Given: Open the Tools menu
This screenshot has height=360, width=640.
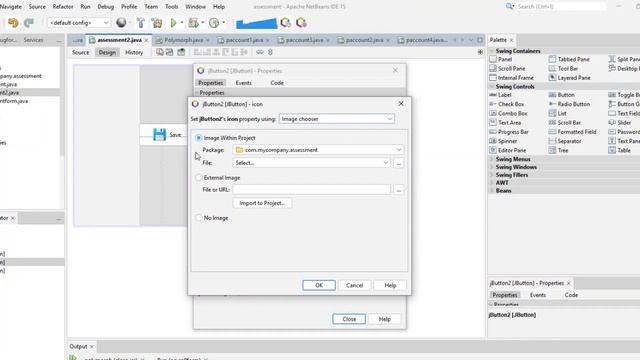Looking at the screenshot, I should [x=171, y=7].
